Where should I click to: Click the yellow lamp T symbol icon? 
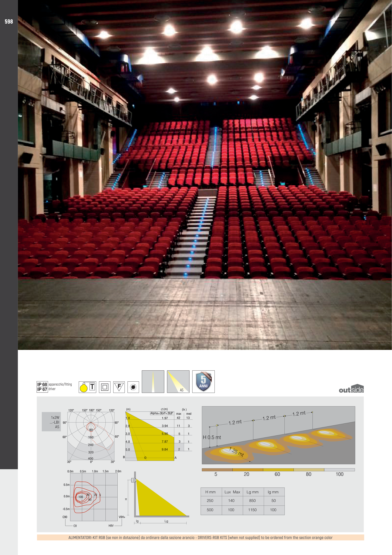87,387
